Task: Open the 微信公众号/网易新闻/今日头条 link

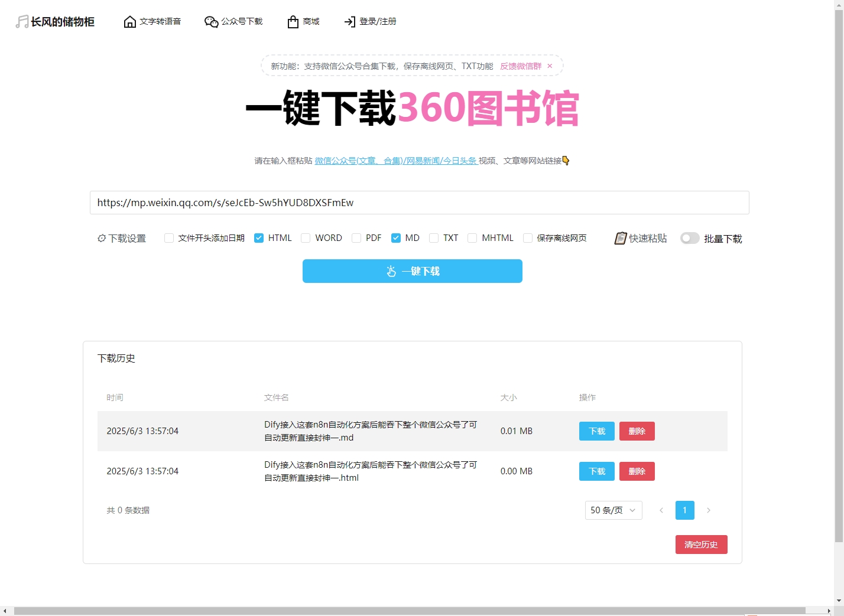Action: (x=396, y=161)
